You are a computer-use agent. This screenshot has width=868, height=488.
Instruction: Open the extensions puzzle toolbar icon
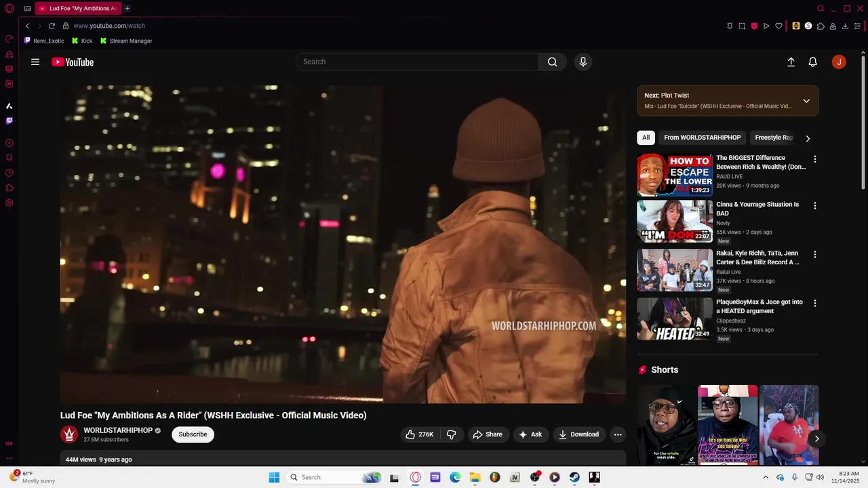[821, 26]
